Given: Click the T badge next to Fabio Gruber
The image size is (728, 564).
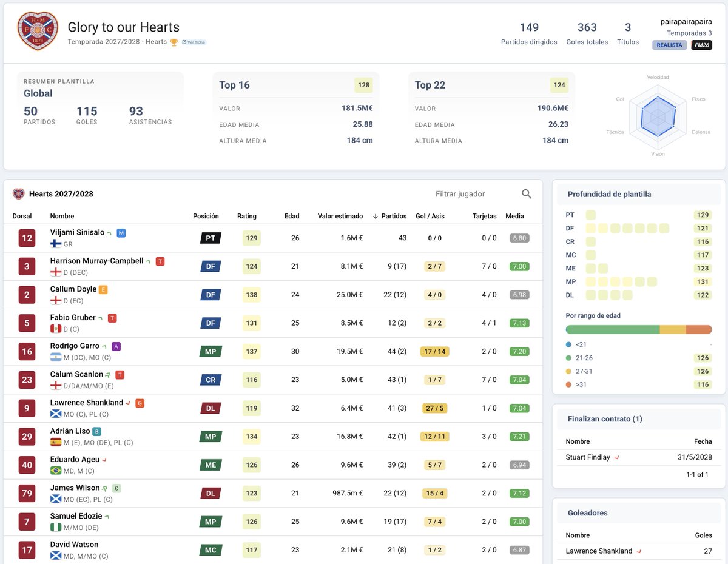Looking at the screenshot, I should click(112, 318).
